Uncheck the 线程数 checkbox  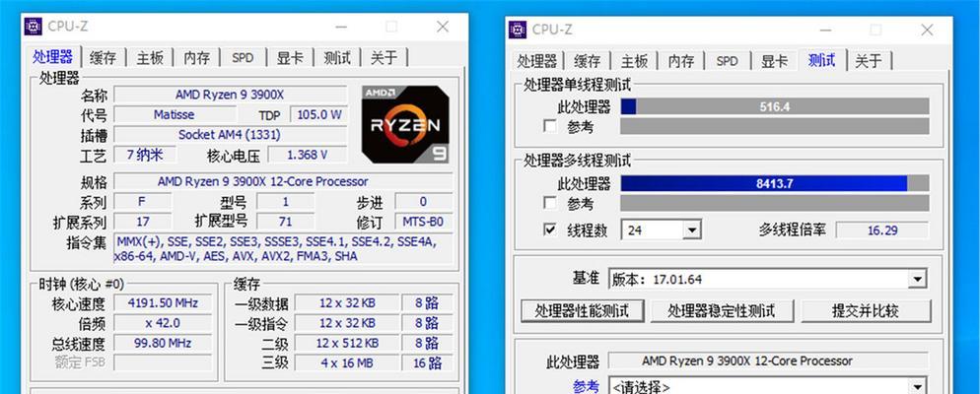550,230
